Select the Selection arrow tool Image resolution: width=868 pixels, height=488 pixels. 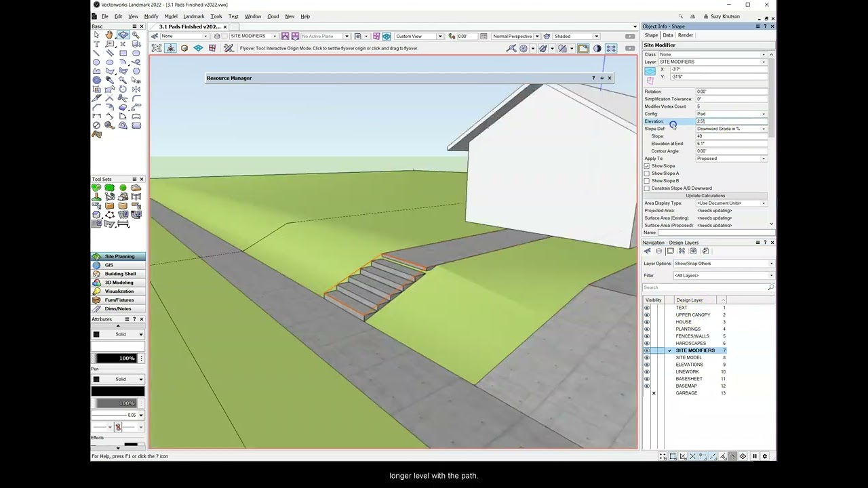pos(96,35)
